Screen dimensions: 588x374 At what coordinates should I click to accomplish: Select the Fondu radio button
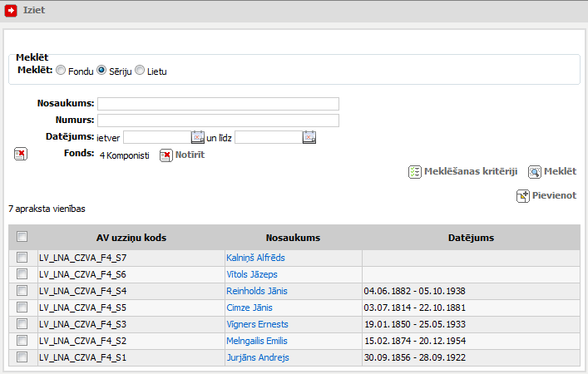click(61, 71)
